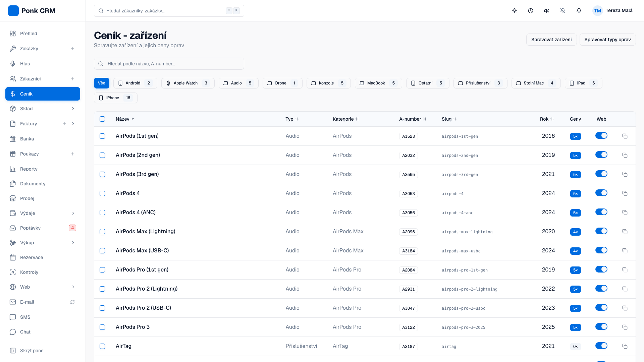Check the AirPods (1st gen) row checkbox
644x362 pixels.
tap(102, 136)
